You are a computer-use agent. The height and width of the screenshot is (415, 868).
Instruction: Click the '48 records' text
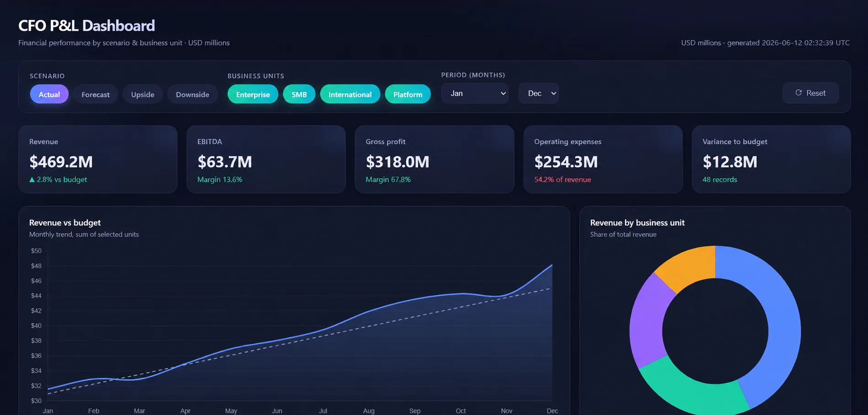[720, 180]
